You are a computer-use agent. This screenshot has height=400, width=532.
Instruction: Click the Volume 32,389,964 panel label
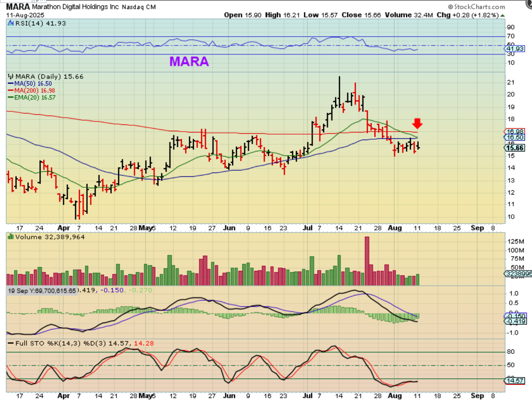click(50, 237)
